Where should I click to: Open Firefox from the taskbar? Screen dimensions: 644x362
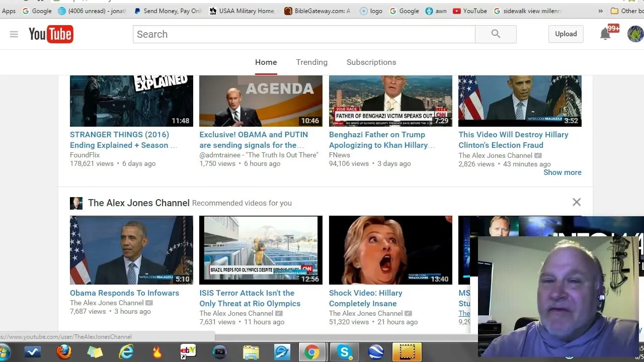64,352
